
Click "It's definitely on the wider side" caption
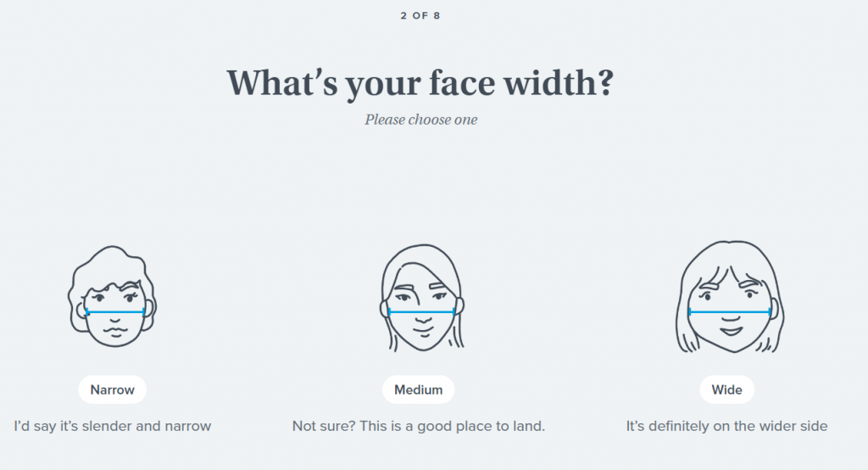pyautogui.click(x=726, y=426)
